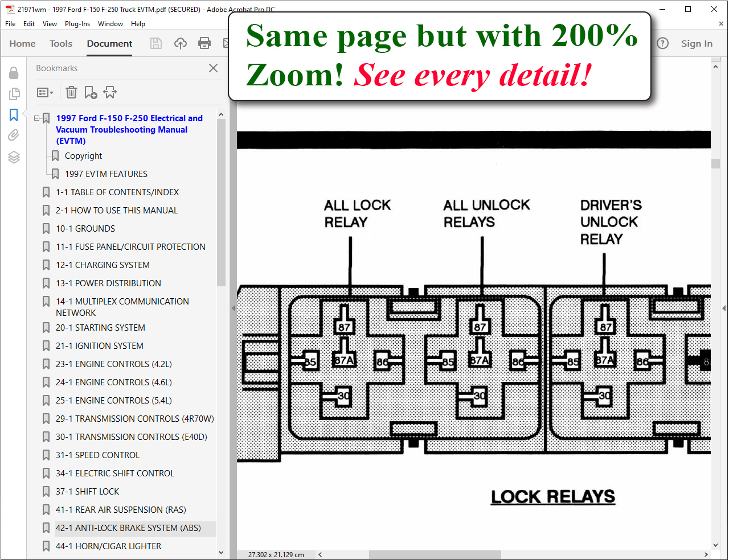Open 2-1 HOW TO USE THIS MANUAL bookmark
This screenshot has height=560, width=729.
tap(117, 211)
